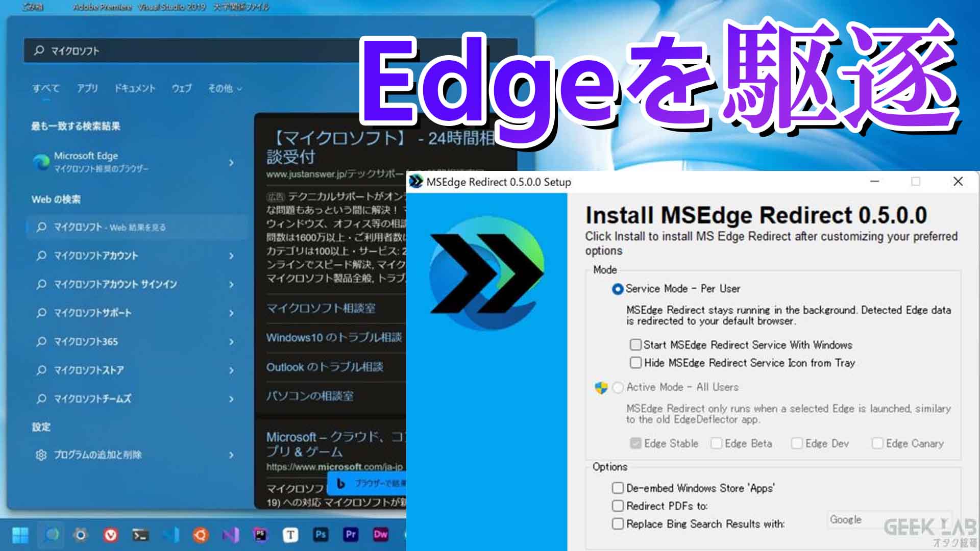The width and height of the screenshot is (980, 551).
Task: Expand chevron for マイクロソフトアカウント
Action: (x=231, y=256)
